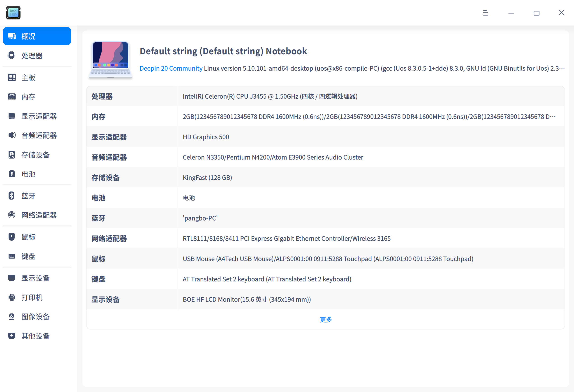The width and height of the screenshot is (574, 392).
Task: Select the mouse (鼠标) sidebar item
Action: click(28, 237)
